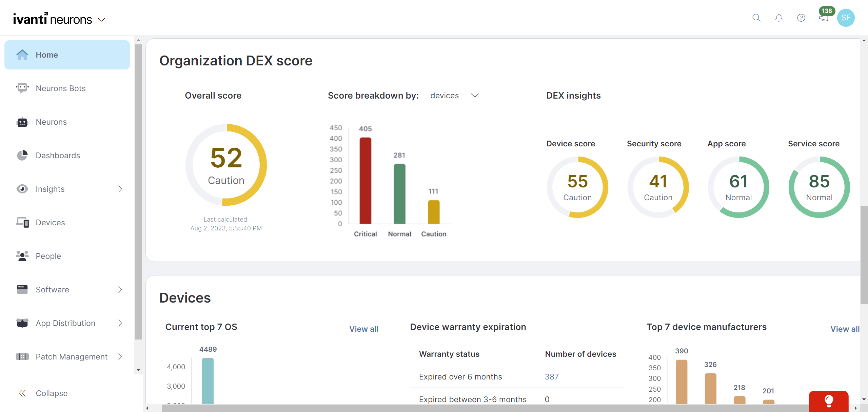
Task: Click the Neurons robot icon
Action: click(x=22, y=122)
